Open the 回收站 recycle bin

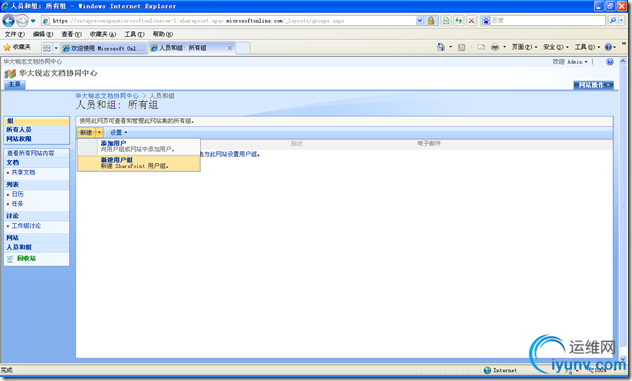tap(26, 258)
